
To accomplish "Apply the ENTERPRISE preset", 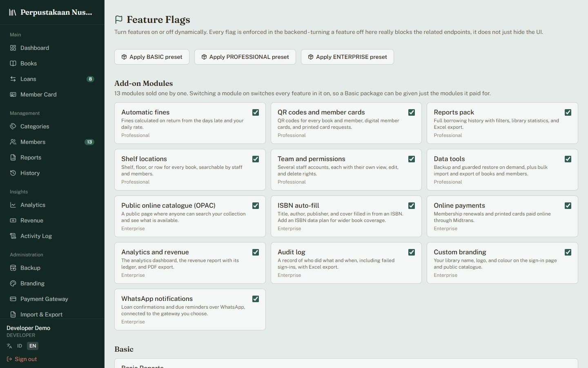I will 347,57.
